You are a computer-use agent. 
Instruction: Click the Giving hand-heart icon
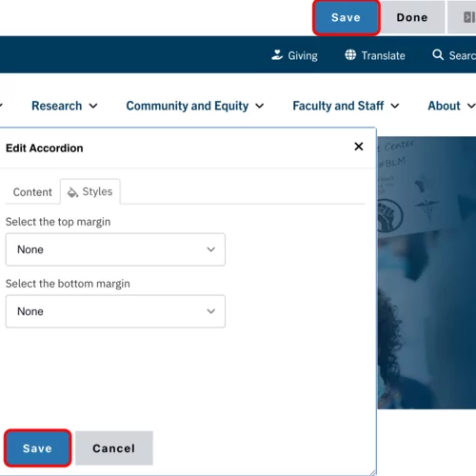(277, 55)
